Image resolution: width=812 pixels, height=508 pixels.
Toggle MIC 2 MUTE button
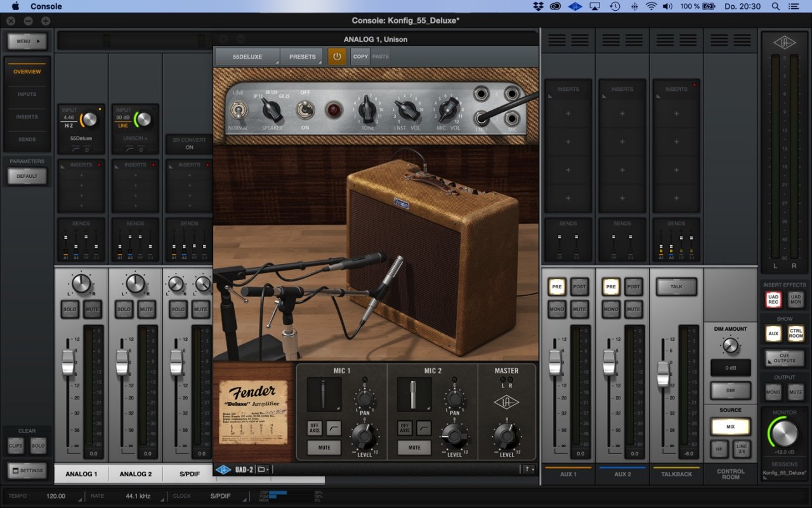414,448
